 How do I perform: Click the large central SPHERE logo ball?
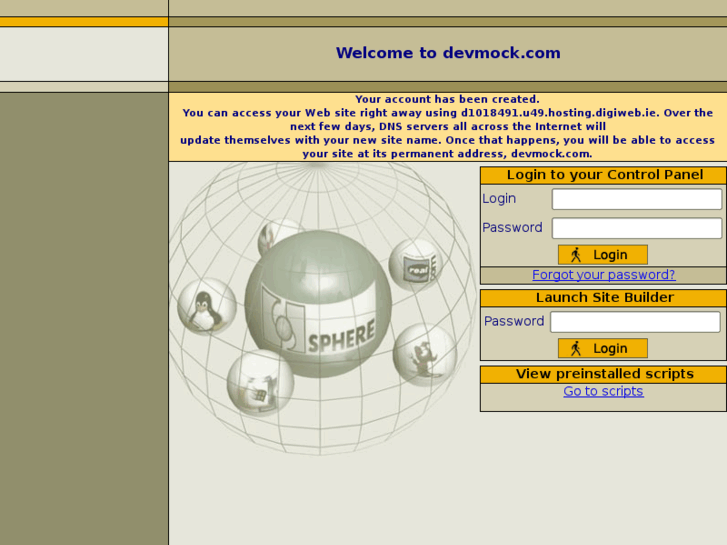click(x=318, y=304)
